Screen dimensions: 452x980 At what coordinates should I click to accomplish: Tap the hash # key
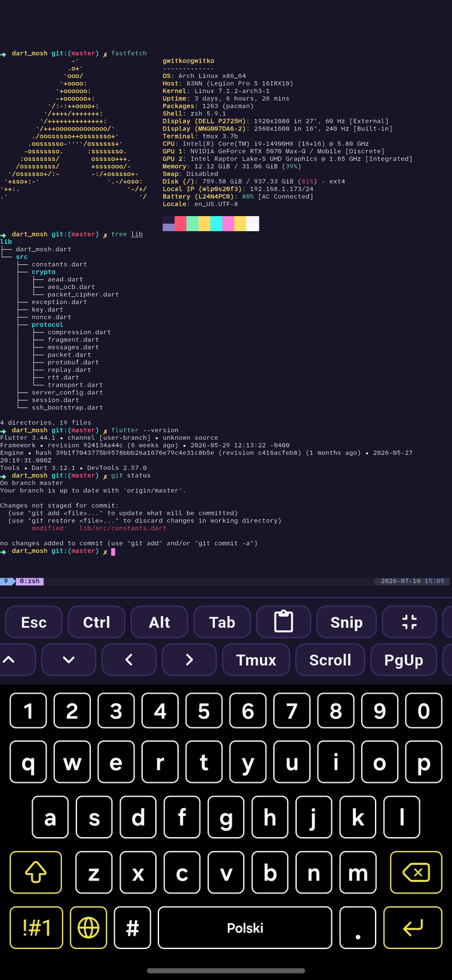(x=133, y=928)
